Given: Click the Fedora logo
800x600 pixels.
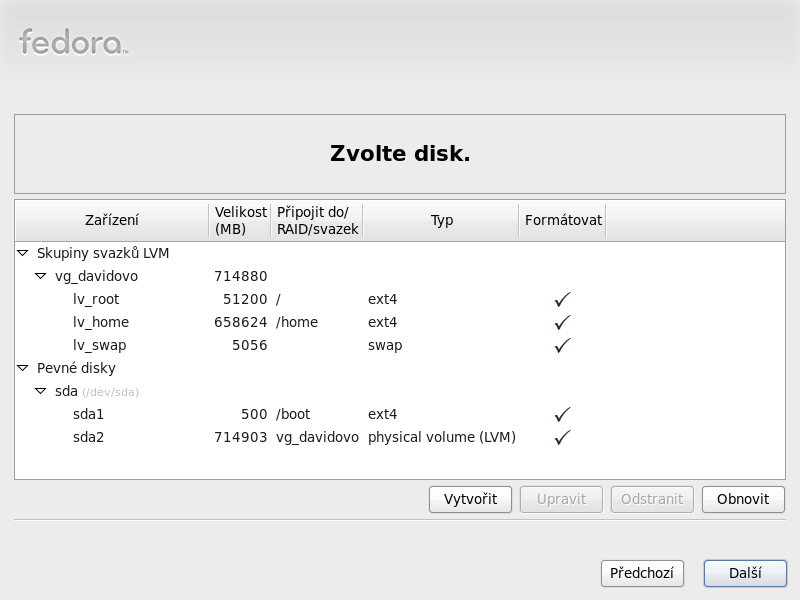Looking at the screenshot, I should click(73, 42).
